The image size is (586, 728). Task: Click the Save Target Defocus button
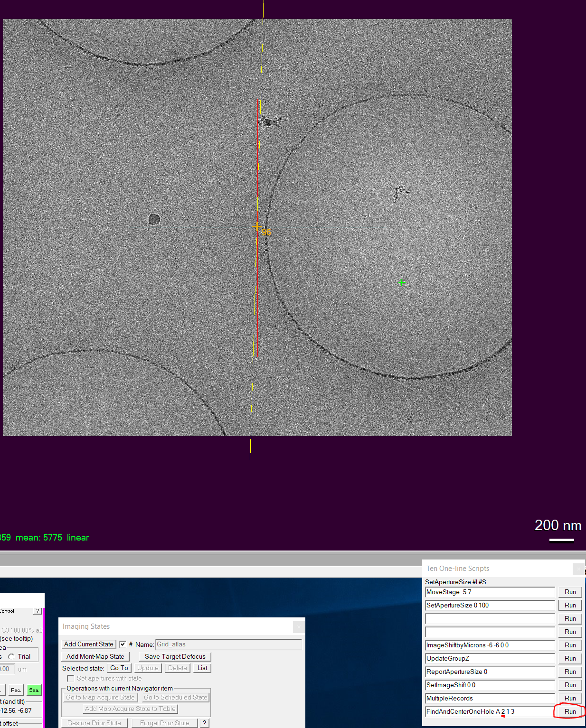click(175, 656)
